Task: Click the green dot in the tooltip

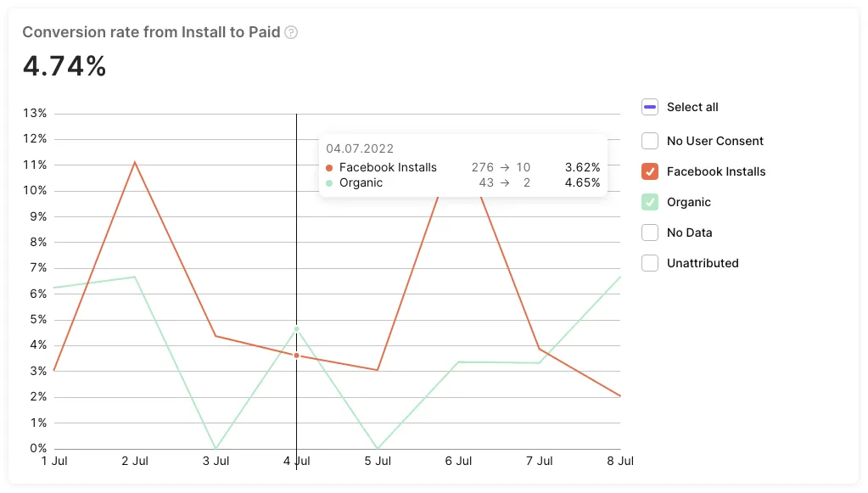Action: tap(329, 183)
